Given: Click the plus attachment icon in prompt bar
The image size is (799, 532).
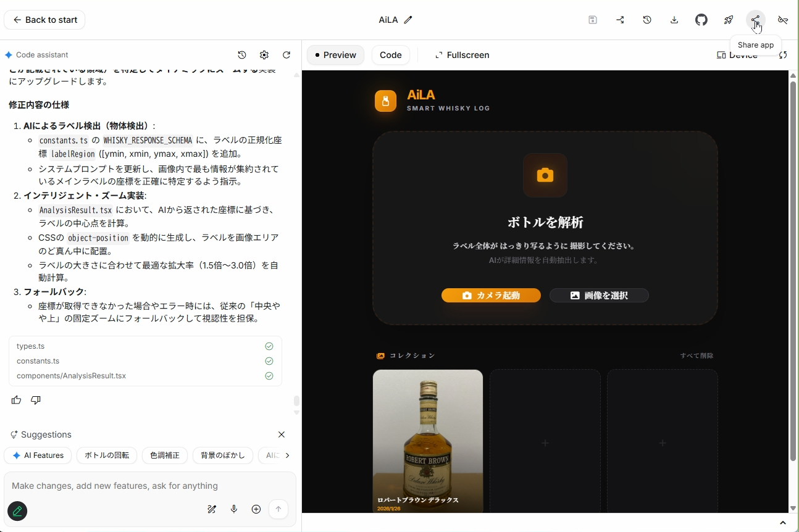Looking at the screenshot, I should (256, 509).
